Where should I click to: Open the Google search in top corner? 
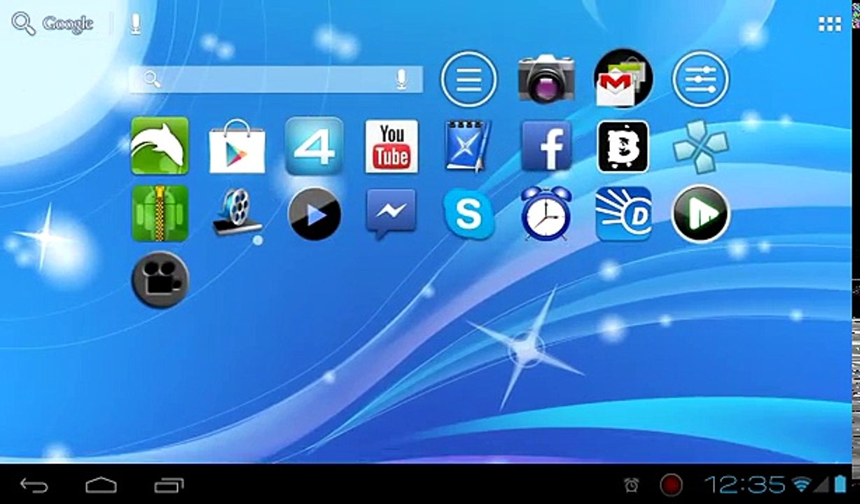(53, 24)
